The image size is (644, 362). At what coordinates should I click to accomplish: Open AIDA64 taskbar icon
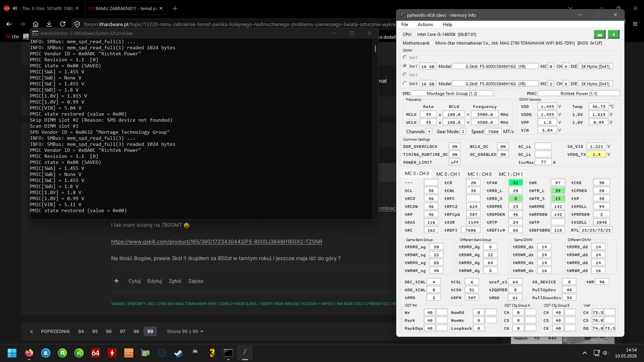click(x=95, y=352)
